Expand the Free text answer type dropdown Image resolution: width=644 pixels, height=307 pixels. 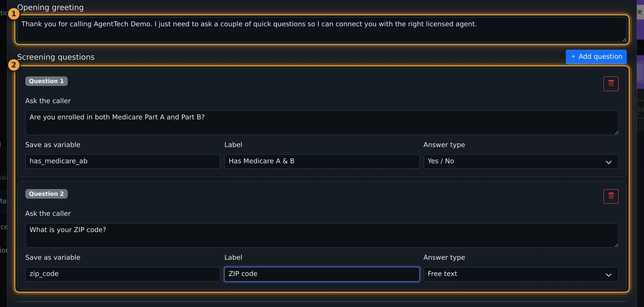[521, 274]
